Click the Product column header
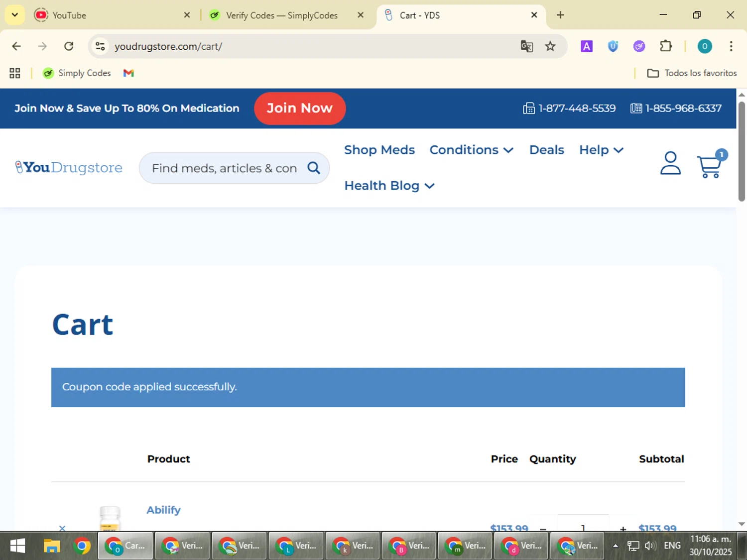747x560 pixels. point(168,459)
